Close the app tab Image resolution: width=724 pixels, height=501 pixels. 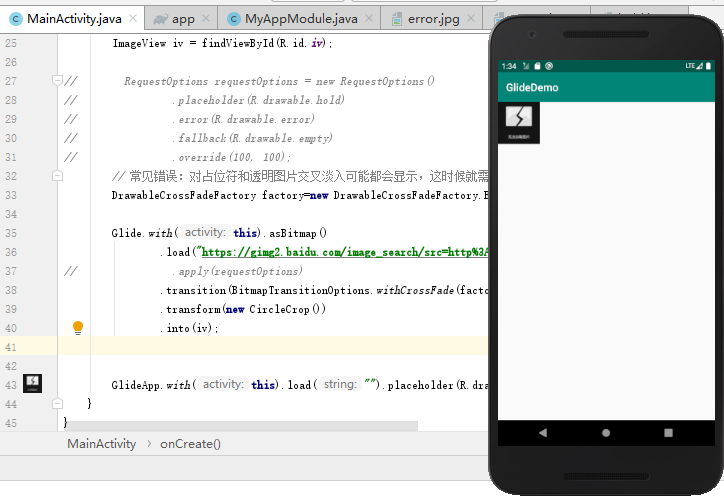point(206,18)
